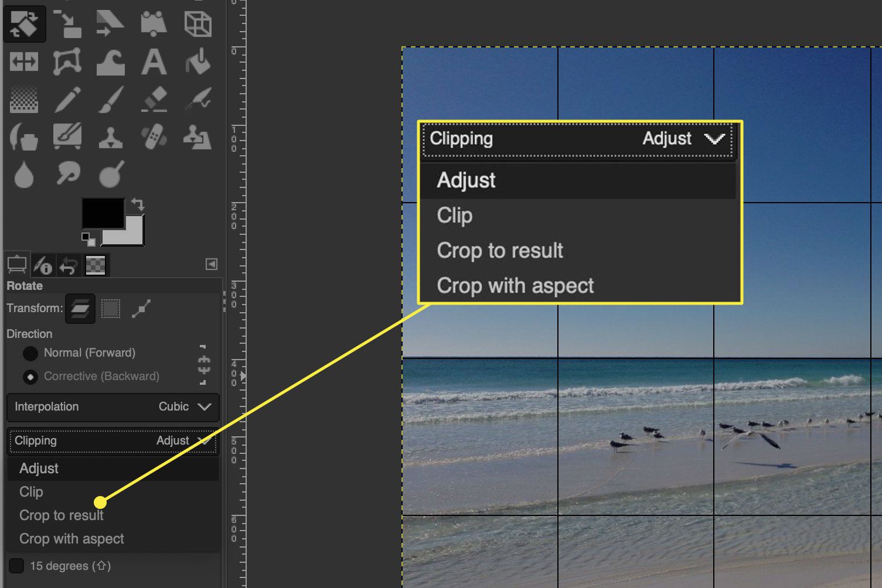Select the Text tool

pos(154,61)
